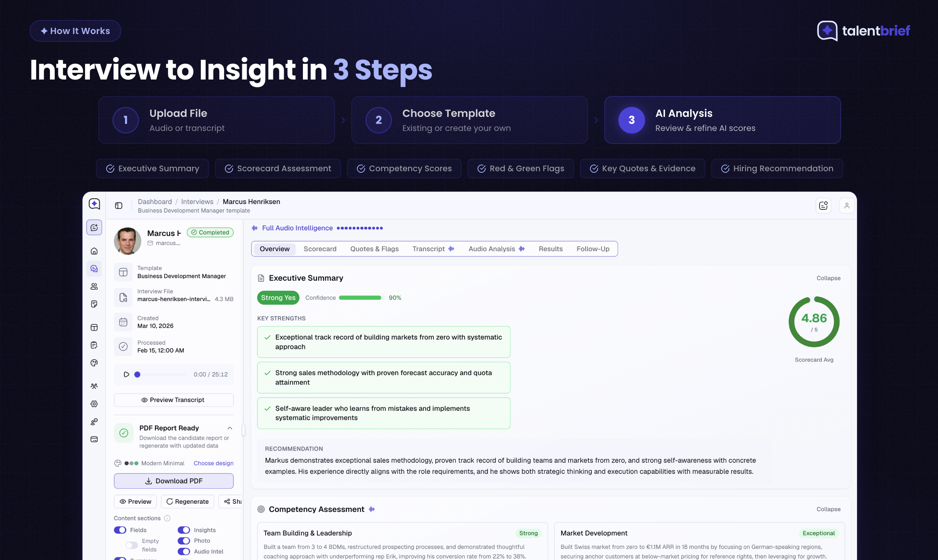Click the notifications icon at top right
The image size is (938, 560).
coord(823,205)
